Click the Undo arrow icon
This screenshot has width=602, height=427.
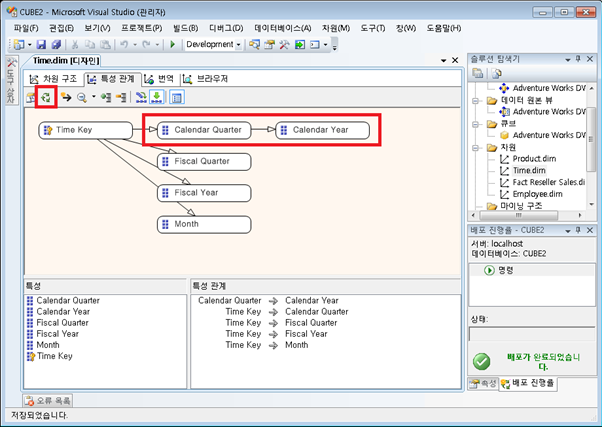coord(124,45)
